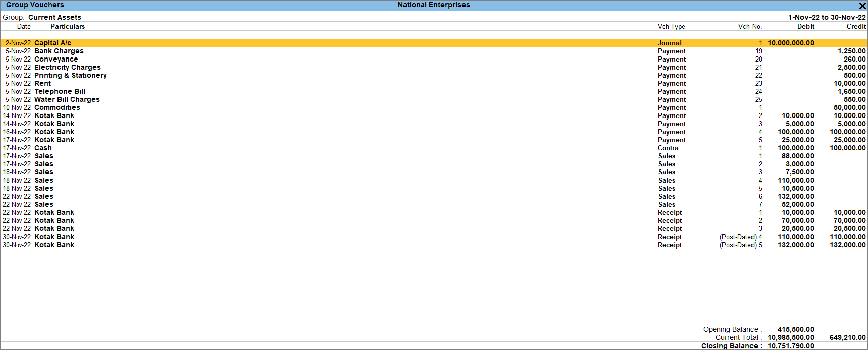Click the Current Total debit 10,985,500.00

pyautogui.click(x=791, y=337)
